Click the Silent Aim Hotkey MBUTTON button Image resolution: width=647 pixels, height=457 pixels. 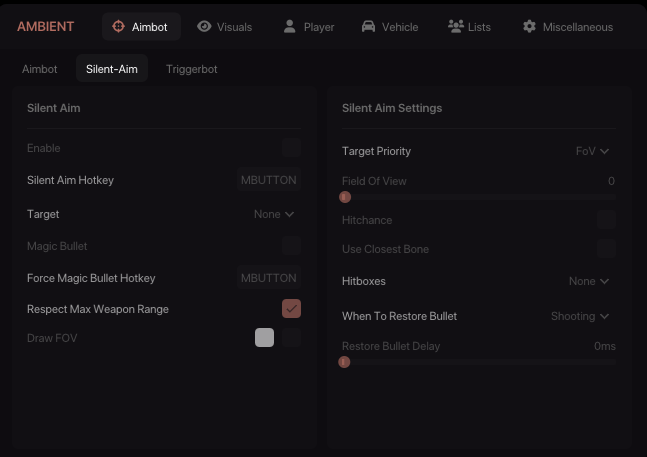pyautogui.click(x=268, y=180)
